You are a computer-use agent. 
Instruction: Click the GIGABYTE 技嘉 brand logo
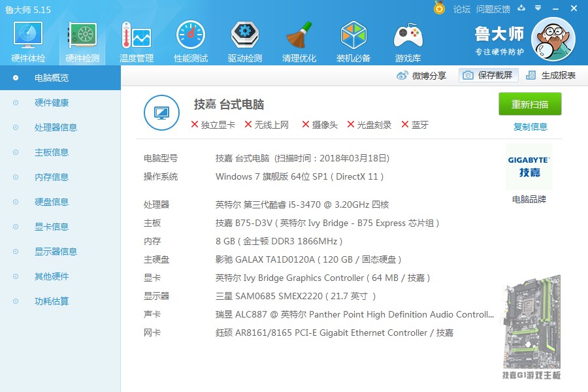(529, 167)
